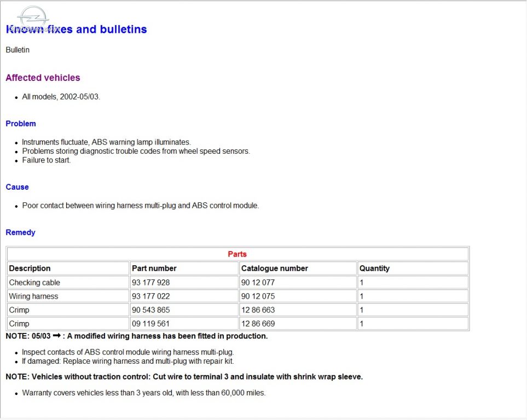
Task: Click the 'Vehicles without traction control' note
Action: click(x=184, y=377)
